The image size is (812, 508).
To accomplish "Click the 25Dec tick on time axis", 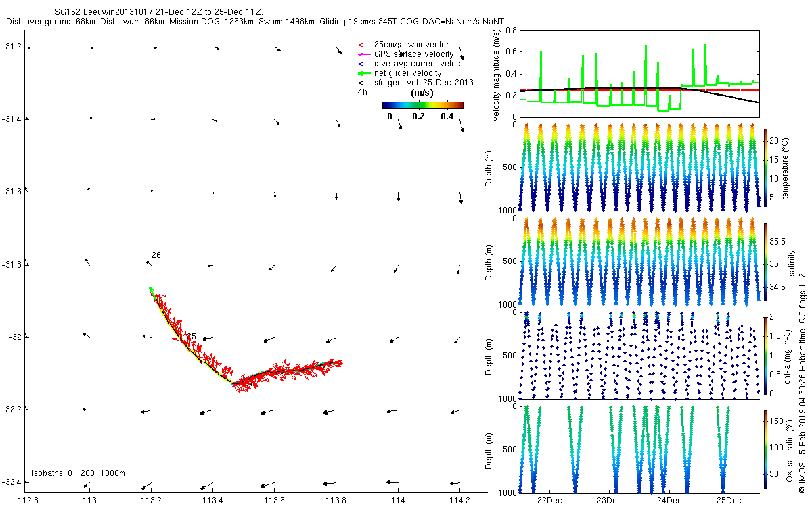I will [x=728, y=500].
